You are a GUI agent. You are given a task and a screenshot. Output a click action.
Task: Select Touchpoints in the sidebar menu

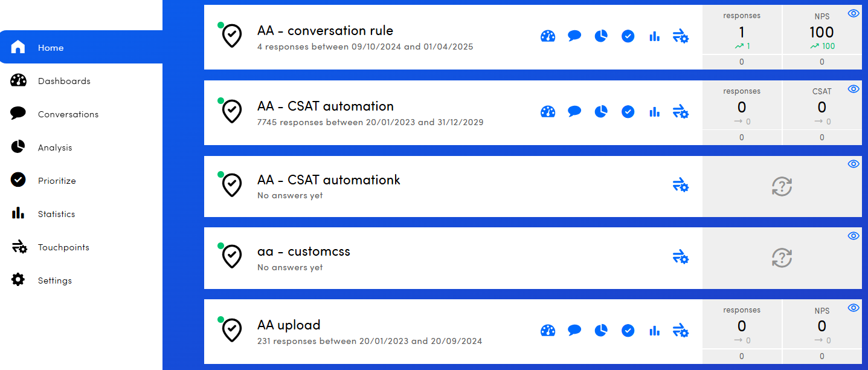pyautogui.click(x=63, y=247)
